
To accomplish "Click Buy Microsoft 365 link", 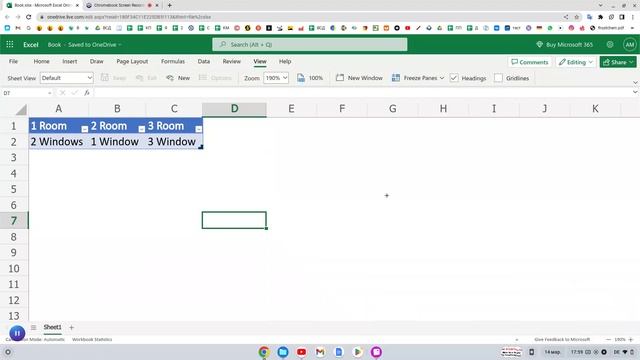I will (x=564, y=44).
